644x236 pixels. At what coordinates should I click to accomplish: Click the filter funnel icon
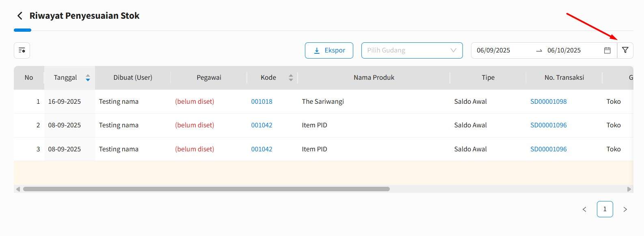[x=625, y=50]
